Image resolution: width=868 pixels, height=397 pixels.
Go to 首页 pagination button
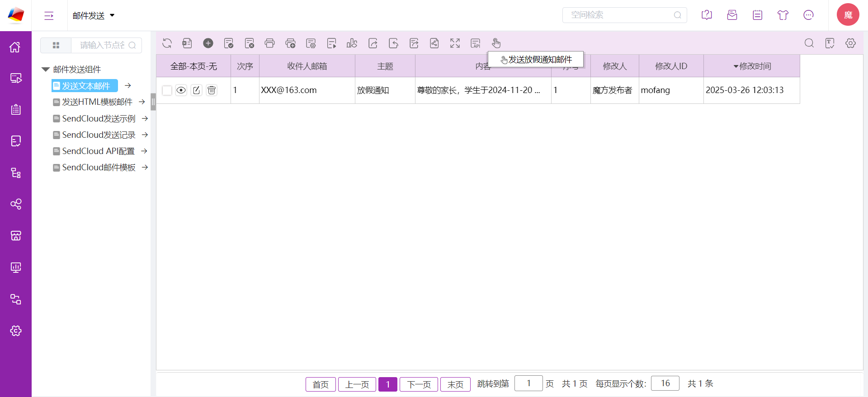(321, 384)
